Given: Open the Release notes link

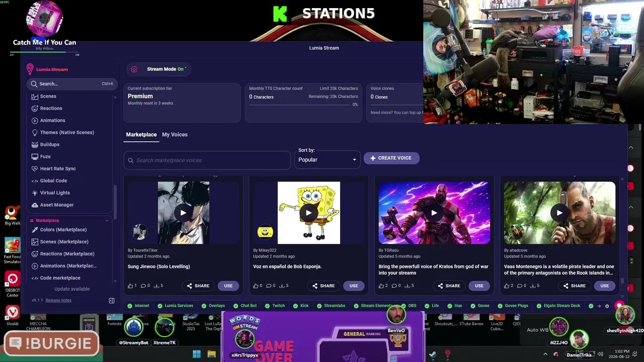Looking at the screenshot, I should click(58, 300).
